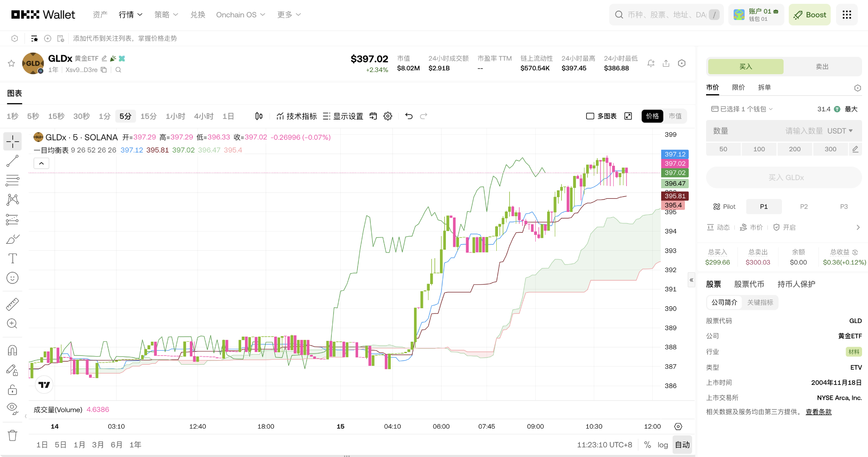Select the ruler measure tool
The width and height of the screenshot is (868, 457).
(x=13, y=304)
